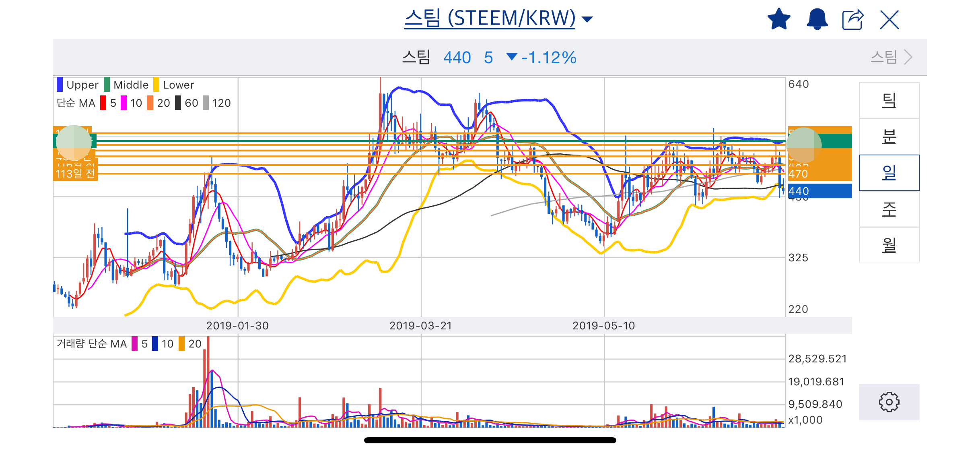
Task: Tap the right translucent drag handle
Action: click(804, 145)
